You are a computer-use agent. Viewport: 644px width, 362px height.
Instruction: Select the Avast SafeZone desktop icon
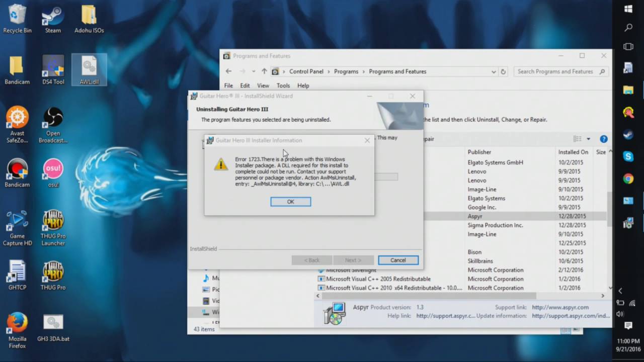17,125
